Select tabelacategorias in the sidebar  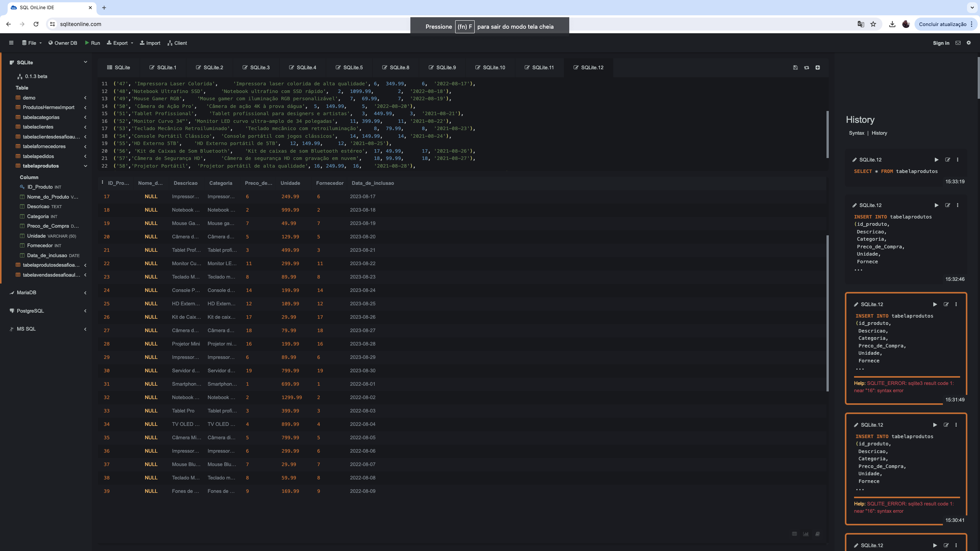42,117
